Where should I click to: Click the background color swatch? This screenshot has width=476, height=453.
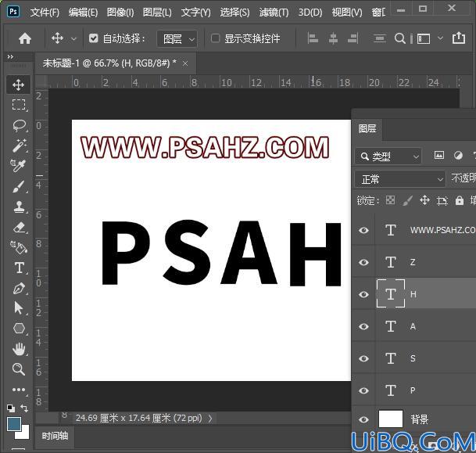(26, 434)
